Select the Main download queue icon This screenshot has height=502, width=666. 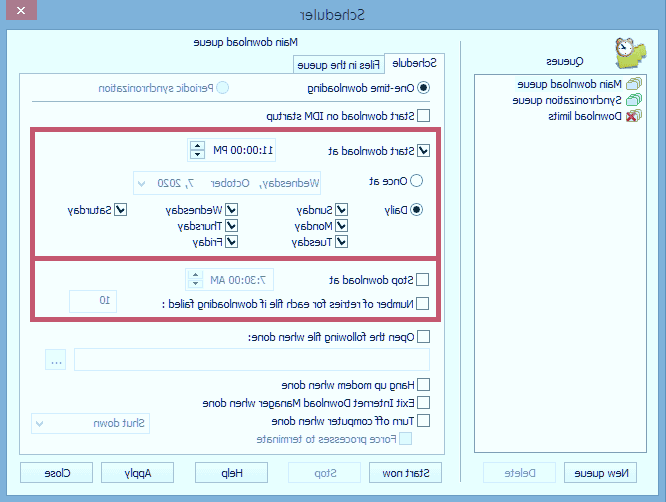tap(632, 84)
